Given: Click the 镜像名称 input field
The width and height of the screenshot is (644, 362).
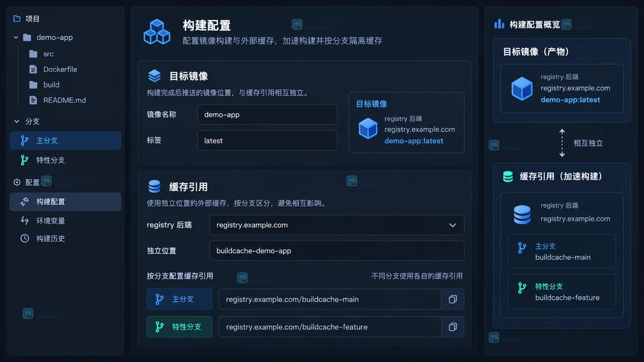Looking at the screenshot, I should tap(267, 114).
